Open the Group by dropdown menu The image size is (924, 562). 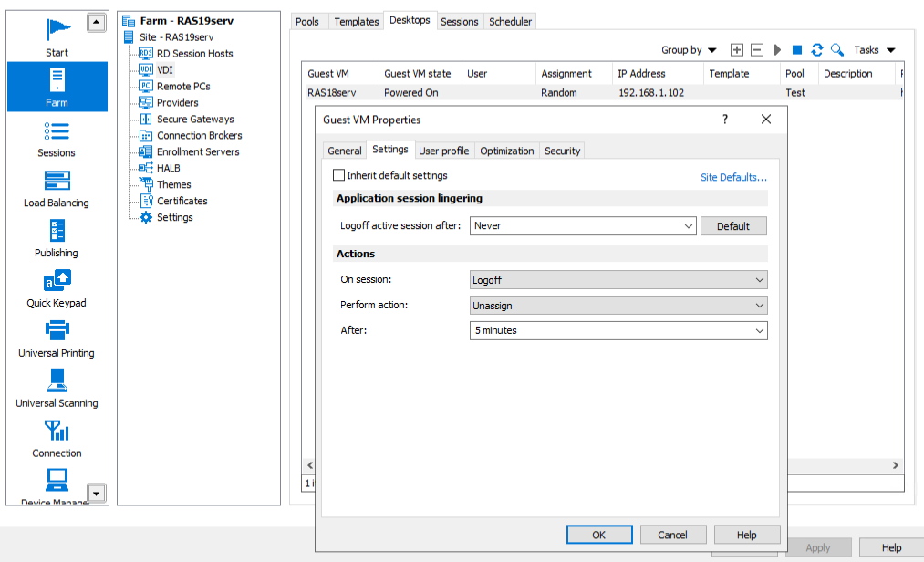(x=689, y=50)
